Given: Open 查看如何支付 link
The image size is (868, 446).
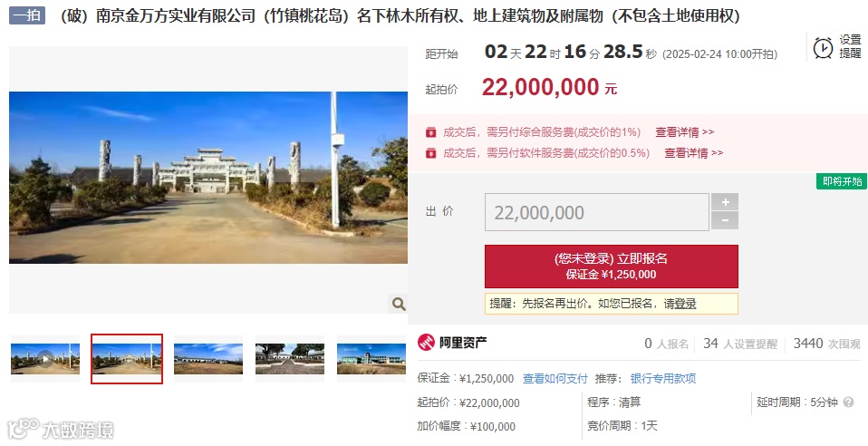Looking at the screenshot, I should coord(555,378).
